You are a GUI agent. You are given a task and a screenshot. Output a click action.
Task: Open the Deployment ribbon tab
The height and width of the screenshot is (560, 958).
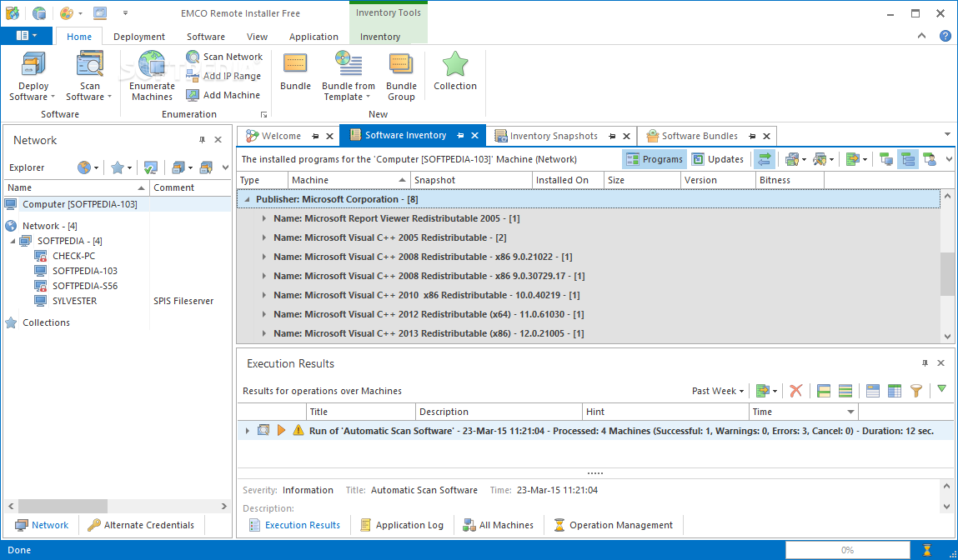click(138, 37)
